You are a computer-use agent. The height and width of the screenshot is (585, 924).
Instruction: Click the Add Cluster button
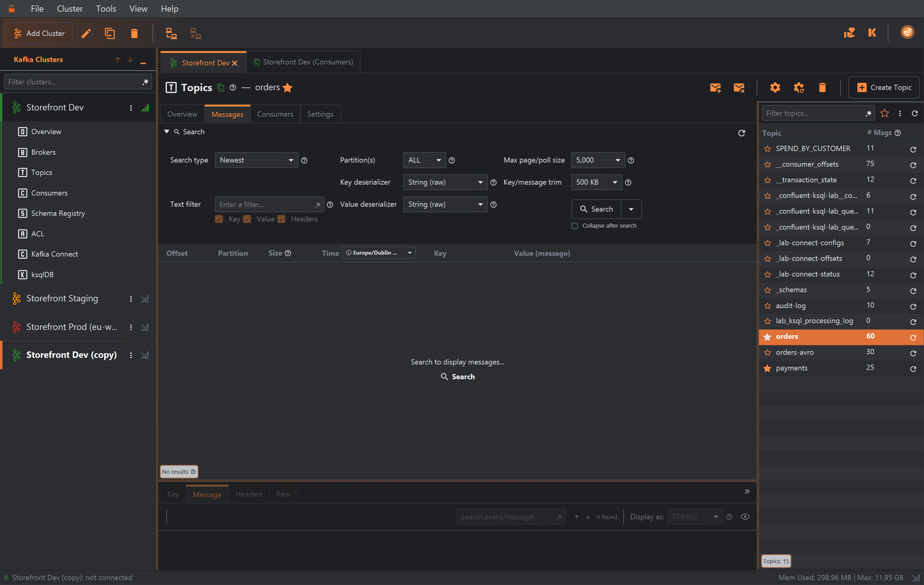point(38,33)
